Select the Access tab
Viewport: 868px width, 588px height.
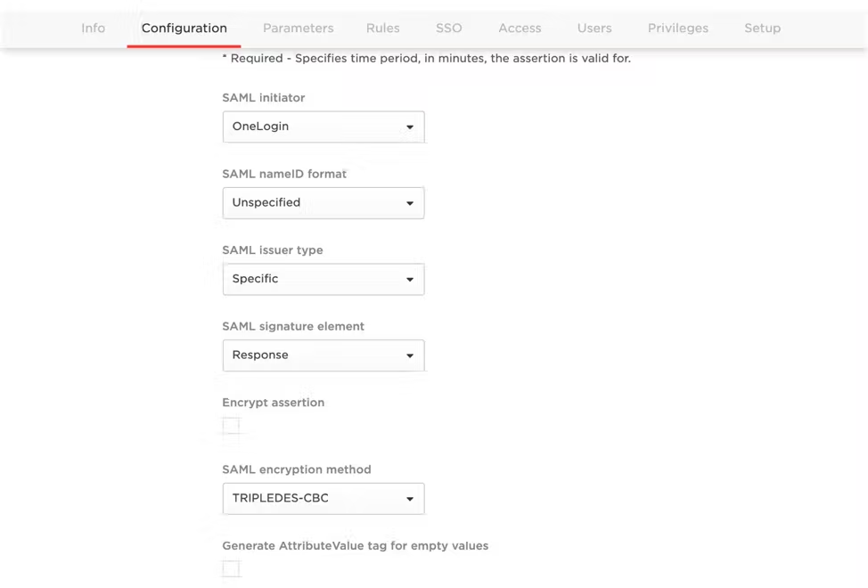pyautogui.click(x=520, y=29)
